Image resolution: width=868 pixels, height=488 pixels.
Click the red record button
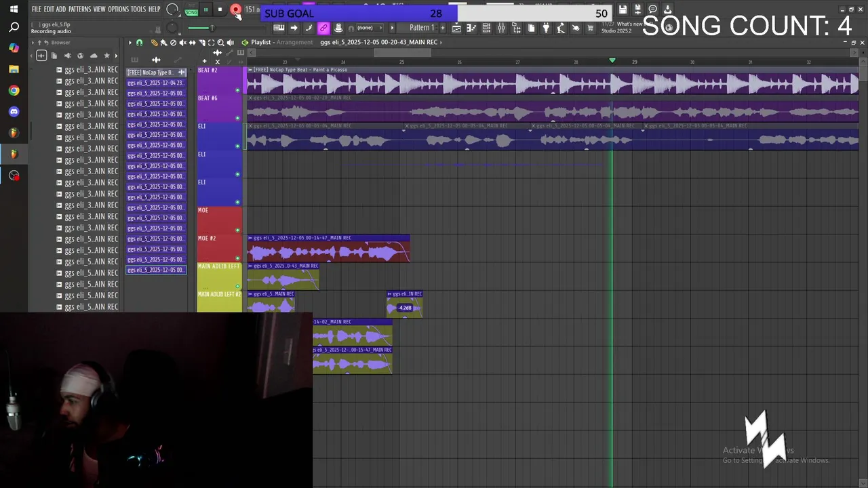click(x=235, y=9)
